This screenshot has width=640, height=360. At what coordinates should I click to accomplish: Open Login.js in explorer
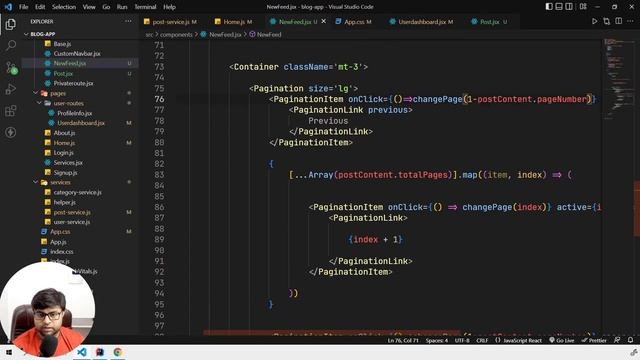63,153
